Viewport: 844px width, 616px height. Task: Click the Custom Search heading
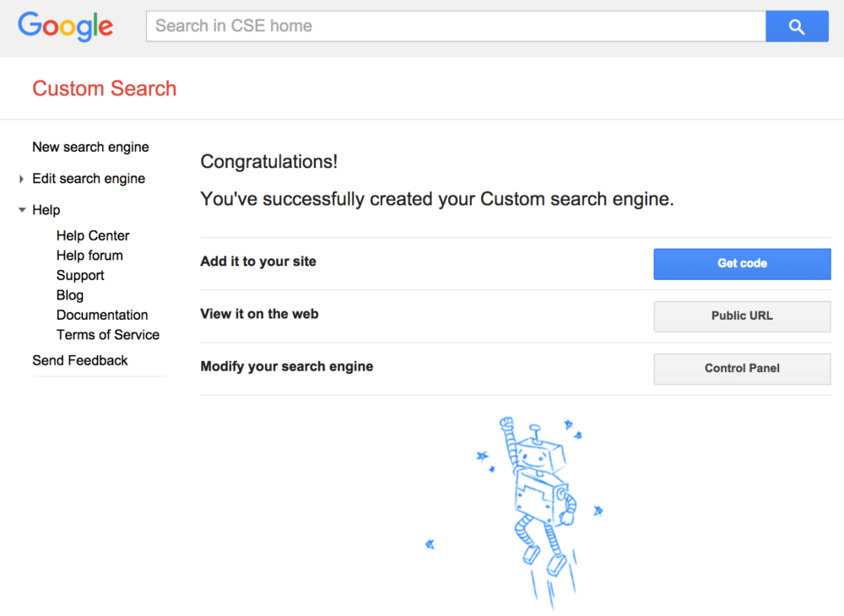coord(104,88)
